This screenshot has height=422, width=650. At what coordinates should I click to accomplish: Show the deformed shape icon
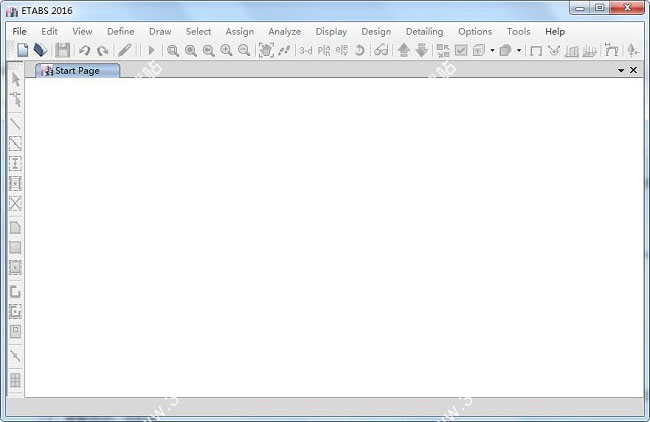[x=572, y=51]
